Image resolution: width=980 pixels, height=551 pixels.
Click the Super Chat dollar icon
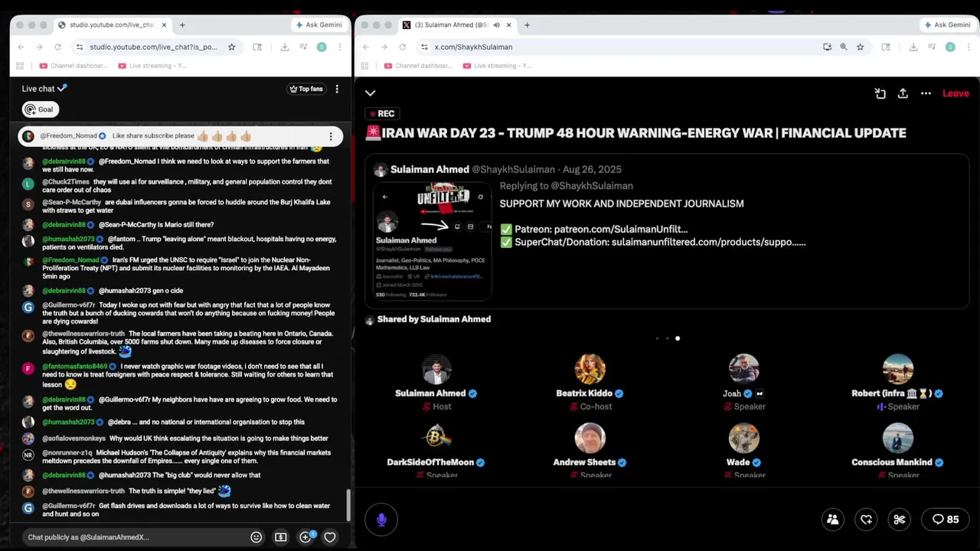281,537
